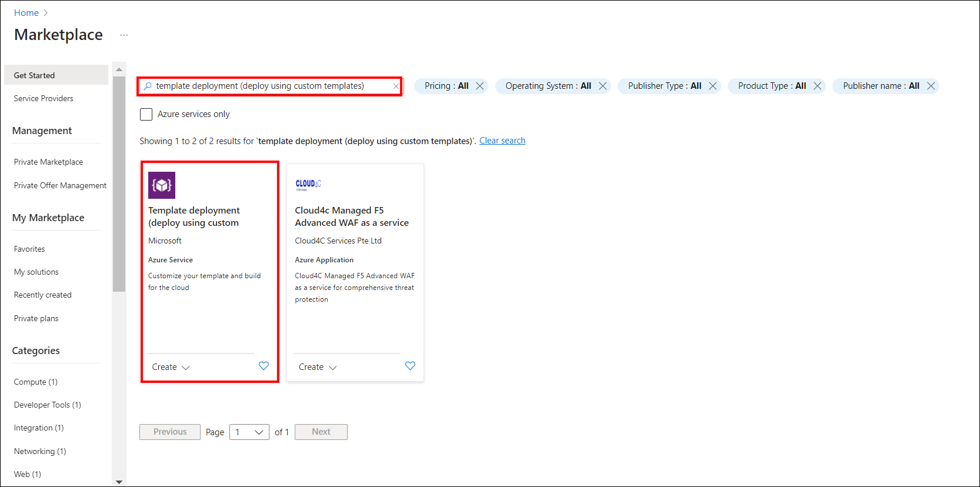This screenshot has height=487, width=980.
Task: Favorite the Template deployment card with heart
Action: (264, 366)
